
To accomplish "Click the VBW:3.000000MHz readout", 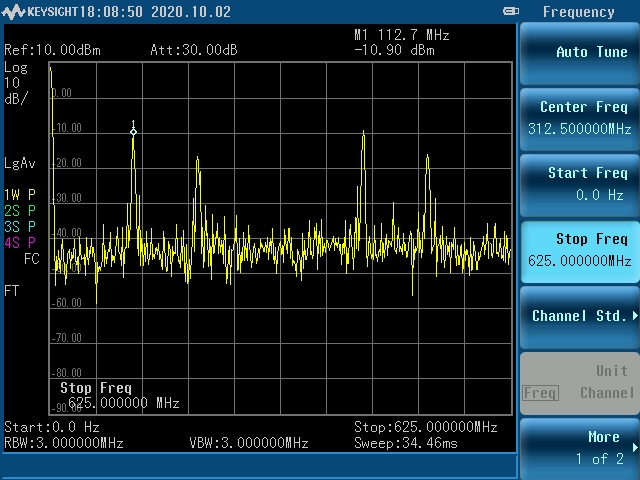I will click(249, 443).
